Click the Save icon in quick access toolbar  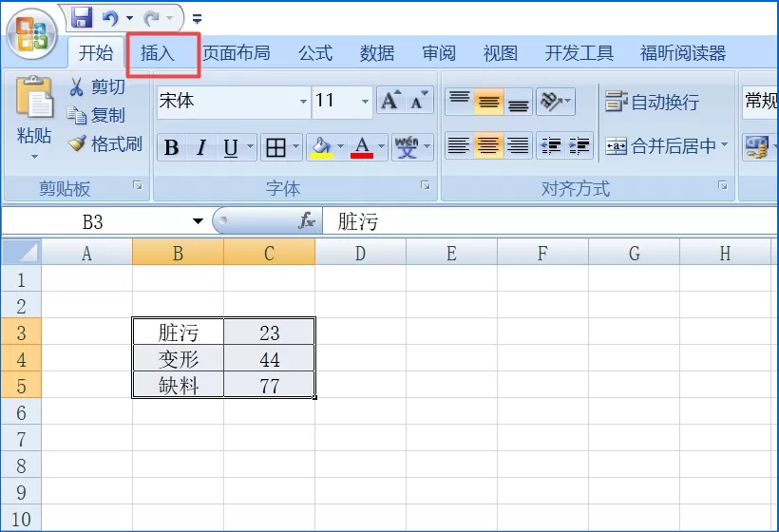tap(82, 18)
